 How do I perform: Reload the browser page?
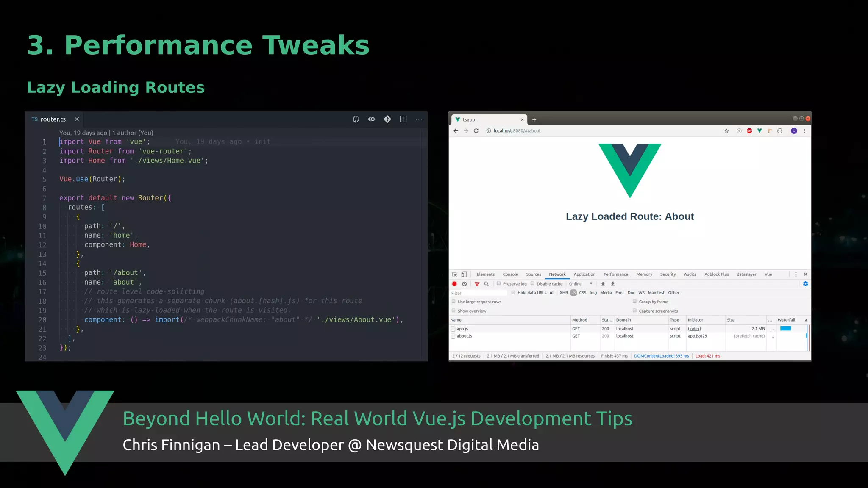pyautogui.click(x=476, y=131)
